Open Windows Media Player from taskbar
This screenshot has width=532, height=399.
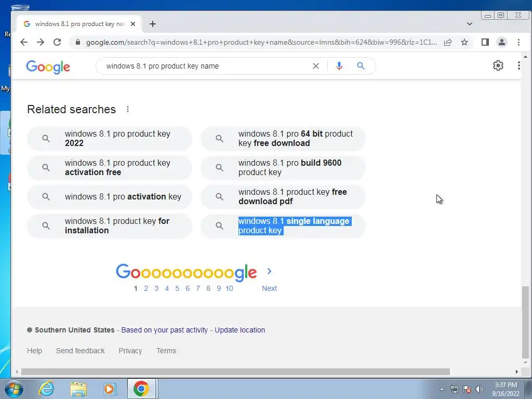pyautogui.click(x=110, y=389)
